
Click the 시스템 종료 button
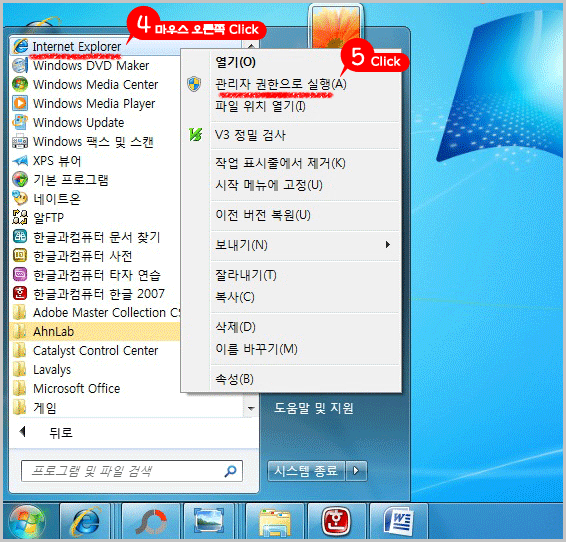(x=306, y=471)
